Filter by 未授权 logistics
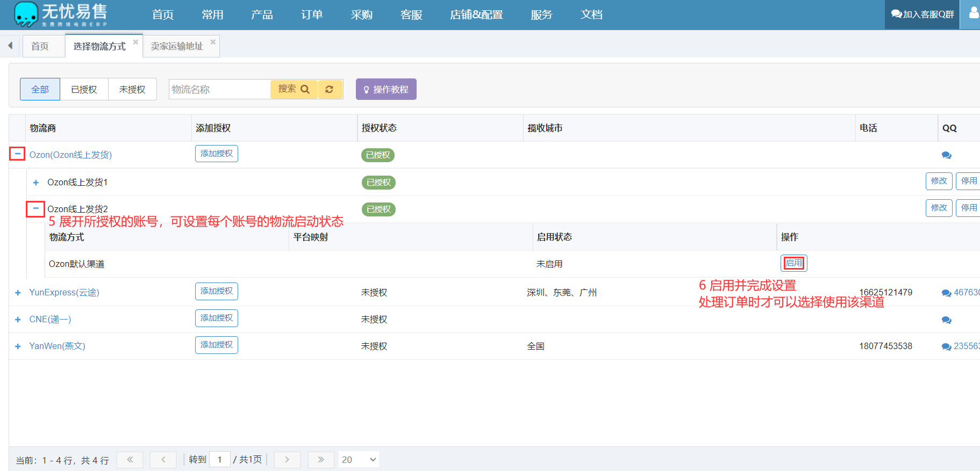This screenshot has width=980, height=471. point(132,89)
